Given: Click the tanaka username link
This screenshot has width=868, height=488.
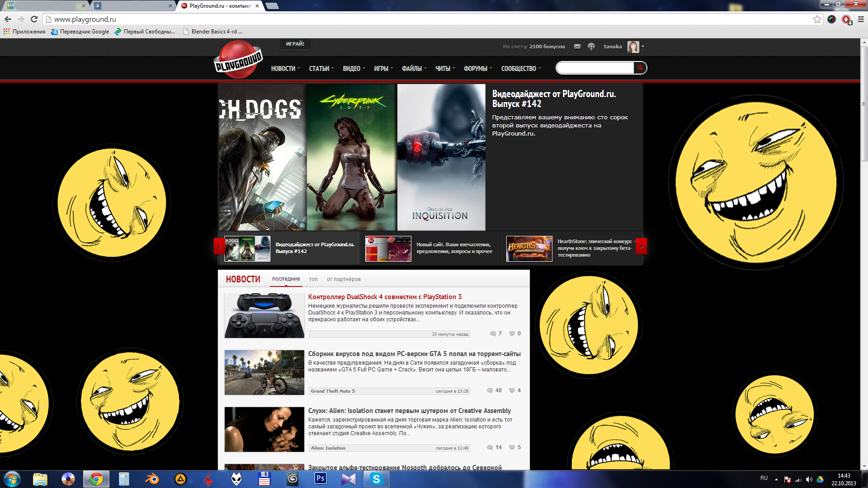Looking at the screenshot, I should [x=613, y=47].
